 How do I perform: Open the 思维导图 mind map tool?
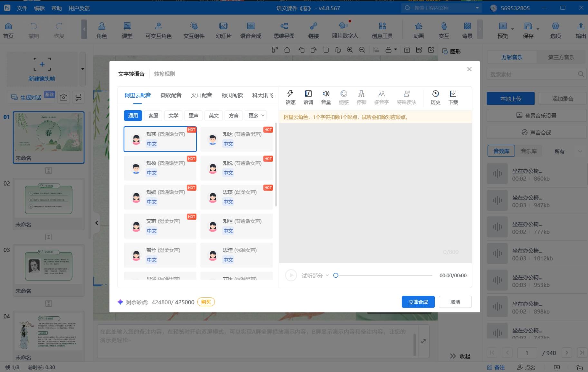284,30
